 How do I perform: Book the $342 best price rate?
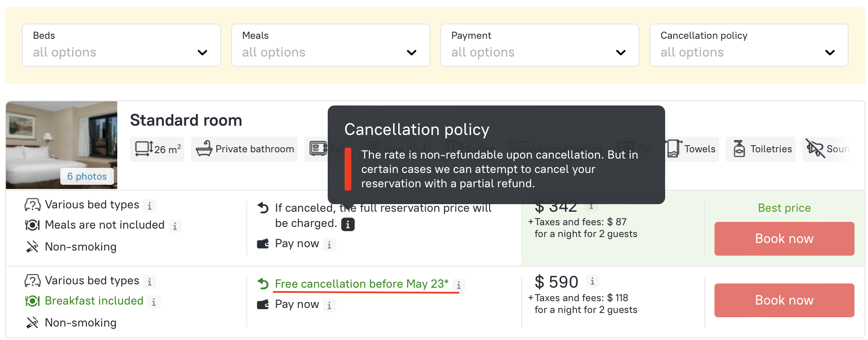tap(784, 239)
